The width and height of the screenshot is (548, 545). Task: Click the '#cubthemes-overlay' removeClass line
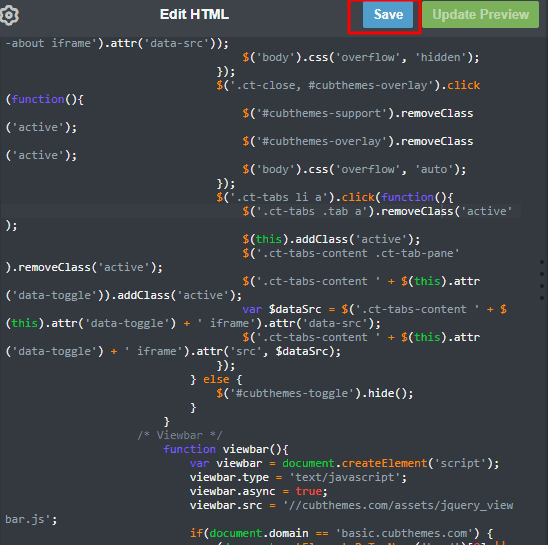358,141
